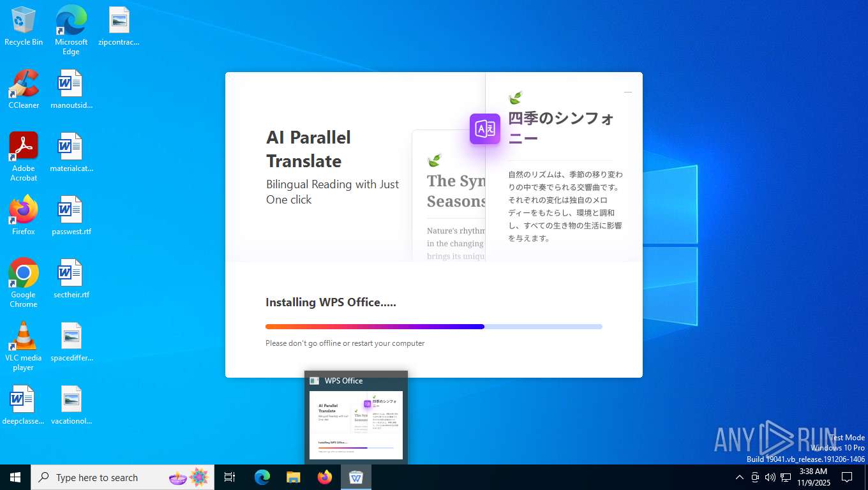Viewport: 868px width, 490px height.
Task: Click the Installing WPS Office status text
Action: pos(331,302)
